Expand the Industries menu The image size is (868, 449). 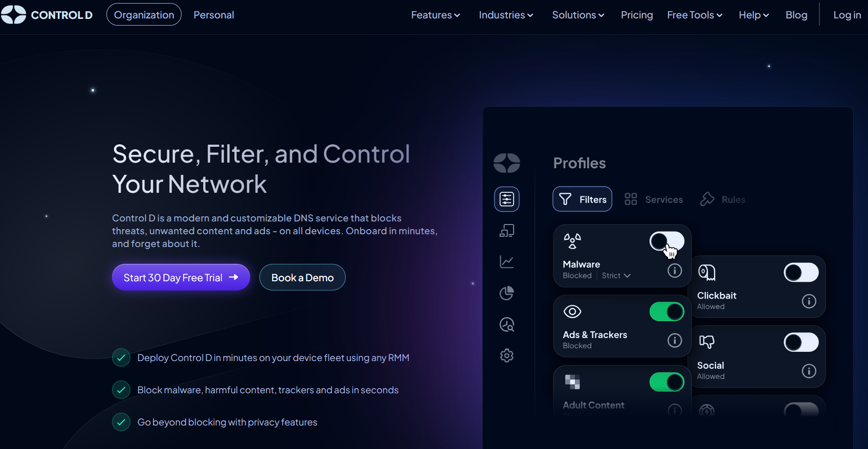tap(506, 15)
